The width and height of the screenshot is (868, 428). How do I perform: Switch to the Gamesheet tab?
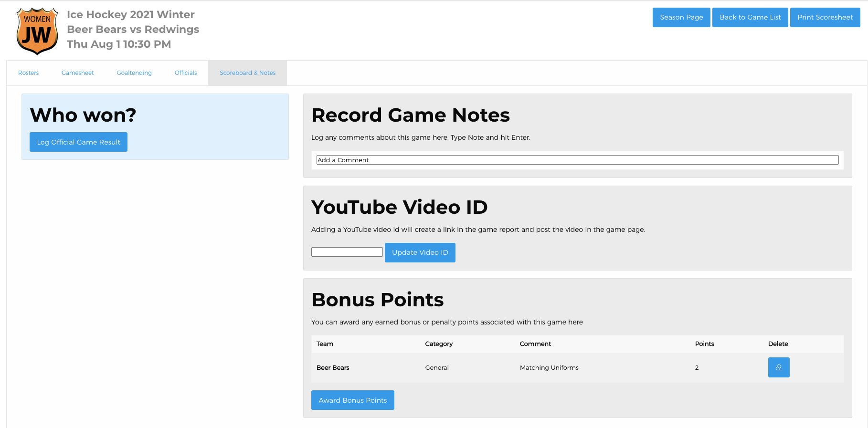coord(78,73)
